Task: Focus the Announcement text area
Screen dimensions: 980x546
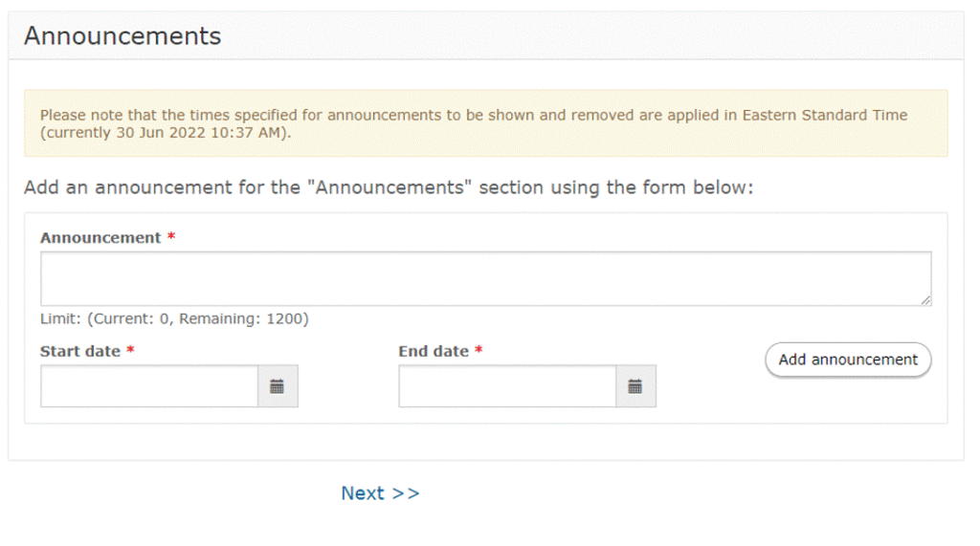Action: pos(485,278)
